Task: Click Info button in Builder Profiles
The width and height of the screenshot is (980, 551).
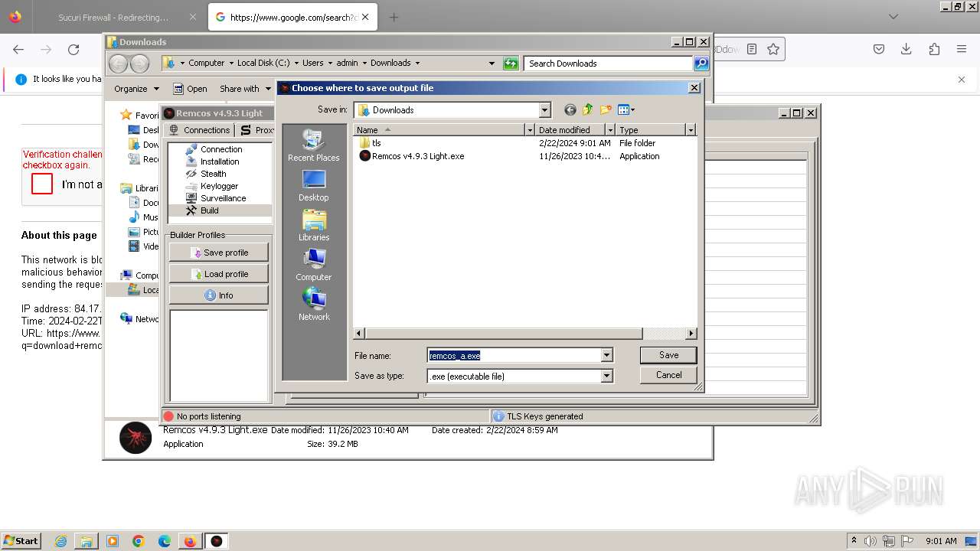Action: (219, 295)
